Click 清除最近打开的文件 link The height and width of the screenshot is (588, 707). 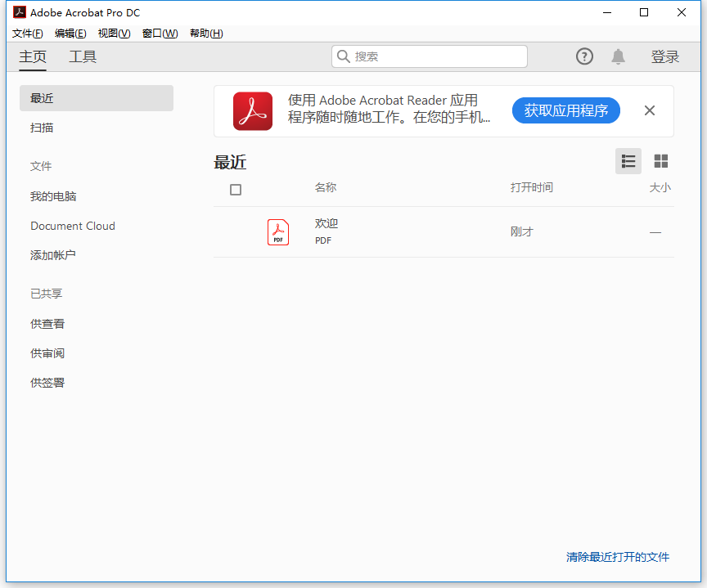(618, 557)
